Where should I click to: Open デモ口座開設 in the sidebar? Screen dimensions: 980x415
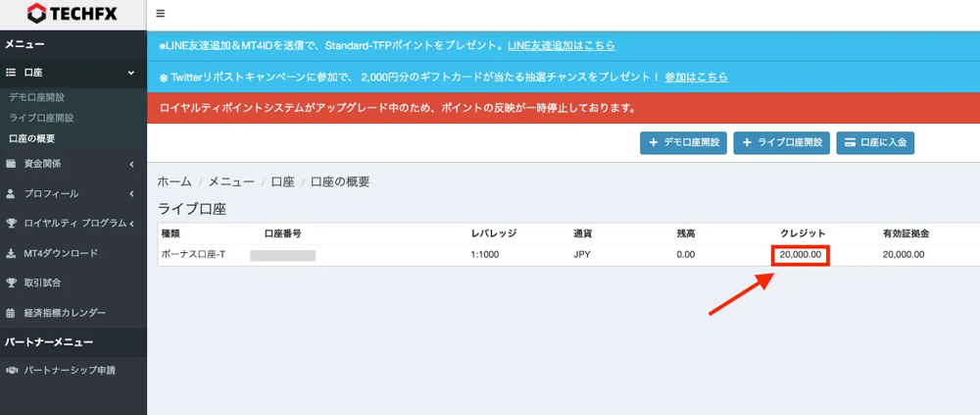37,97
